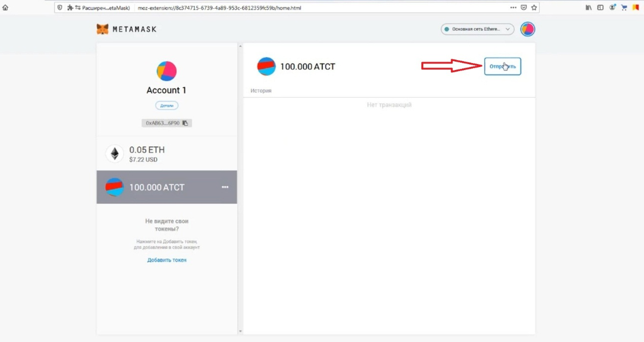This screenshot has width=644, height=342.
Task: Click the Firefox account icon
Action: click(x=612, y=8)
